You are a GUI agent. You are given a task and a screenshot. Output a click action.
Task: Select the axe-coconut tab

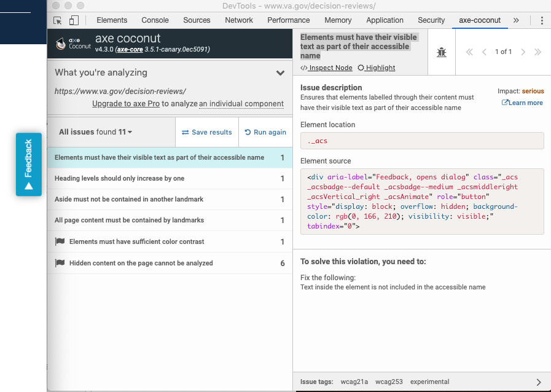(x=480, y=20)
